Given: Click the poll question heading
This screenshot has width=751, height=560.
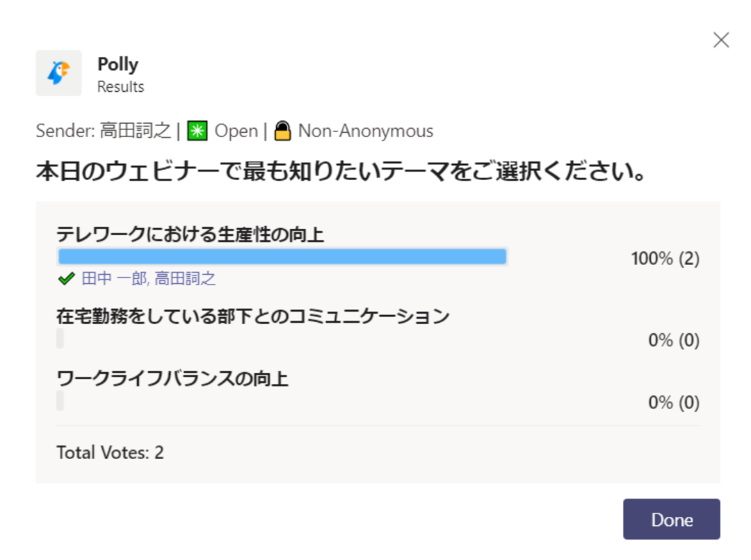Looking at the screenshot, I should click(341, 171).
